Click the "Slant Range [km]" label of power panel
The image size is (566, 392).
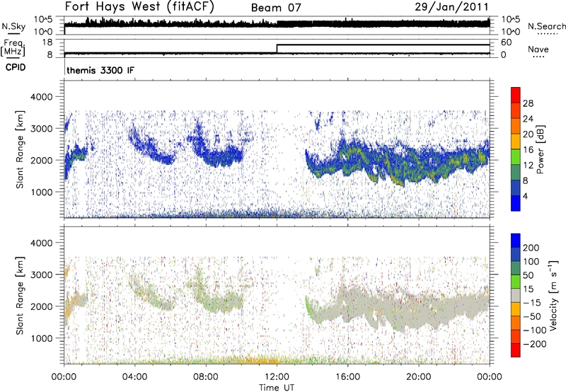point(20,149)
